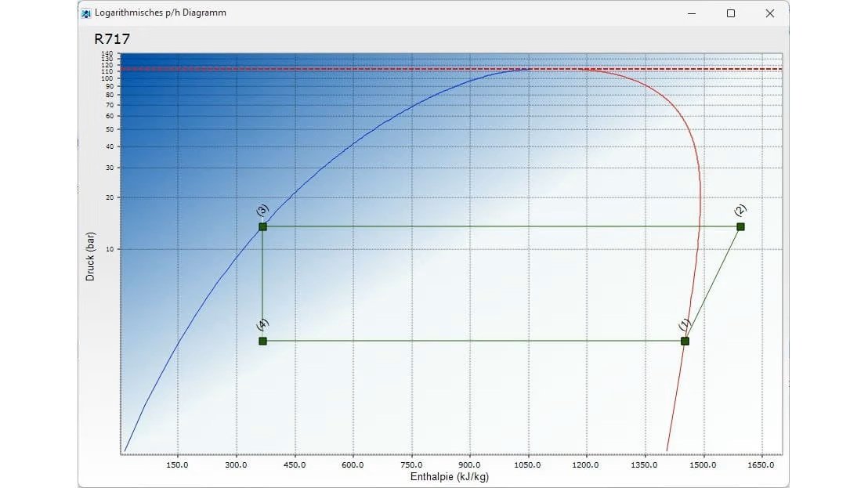Screen dimensions: 868x488
Task: Select the state point (1) marker
Action: pyautogui.click(x=685, y=341)
